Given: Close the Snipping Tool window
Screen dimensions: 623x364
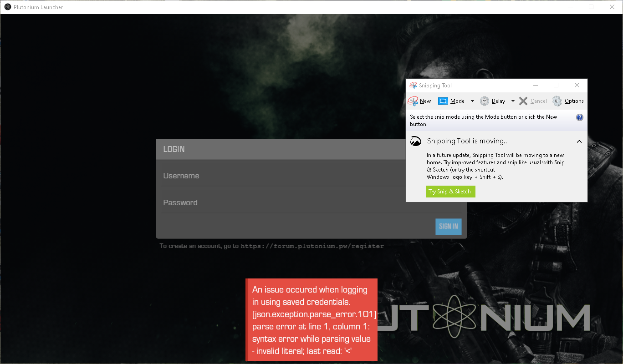Looking at the screenshot, I should pyautogui.click(x=577, y=86).
